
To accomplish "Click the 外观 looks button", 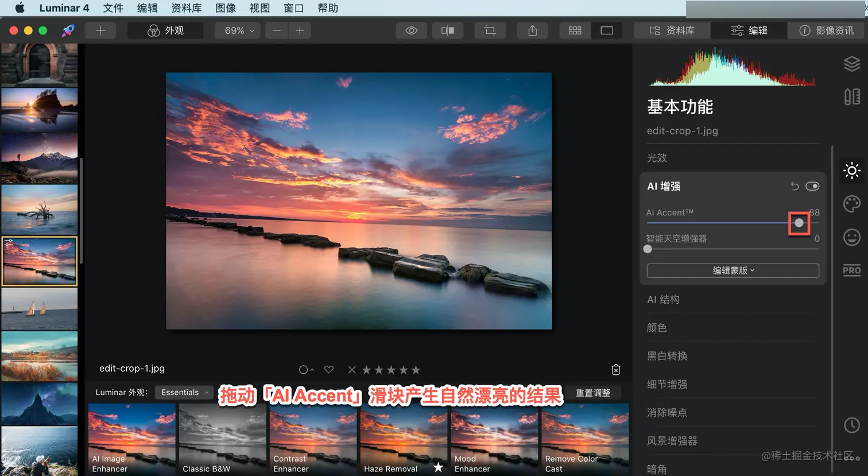I will pos(165,30).
